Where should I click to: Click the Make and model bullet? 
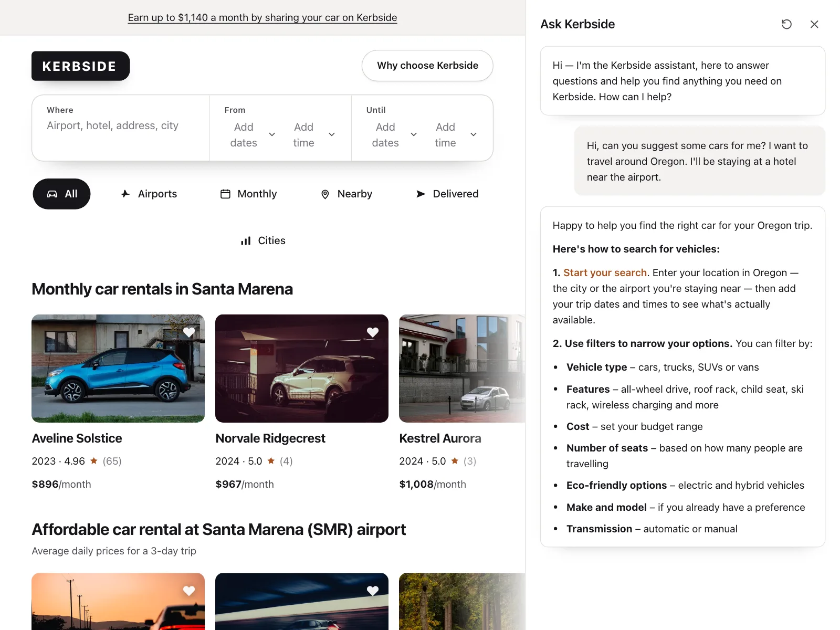pos(686,508)
